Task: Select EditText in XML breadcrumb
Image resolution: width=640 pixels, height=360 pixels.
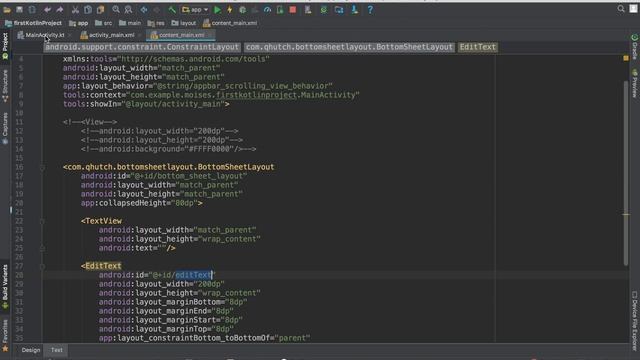Action: tap(478, 47)
